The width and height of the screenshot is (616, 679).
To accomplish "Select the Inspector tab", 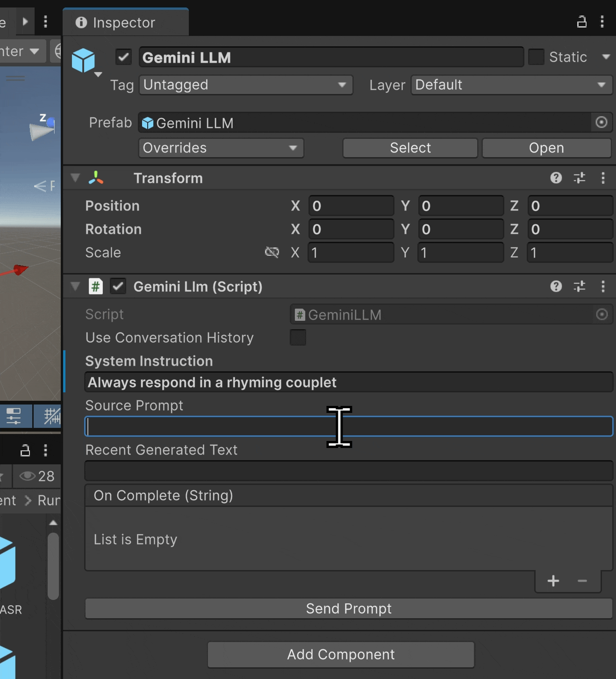I will pyautogui.click(x=125, y=22).
